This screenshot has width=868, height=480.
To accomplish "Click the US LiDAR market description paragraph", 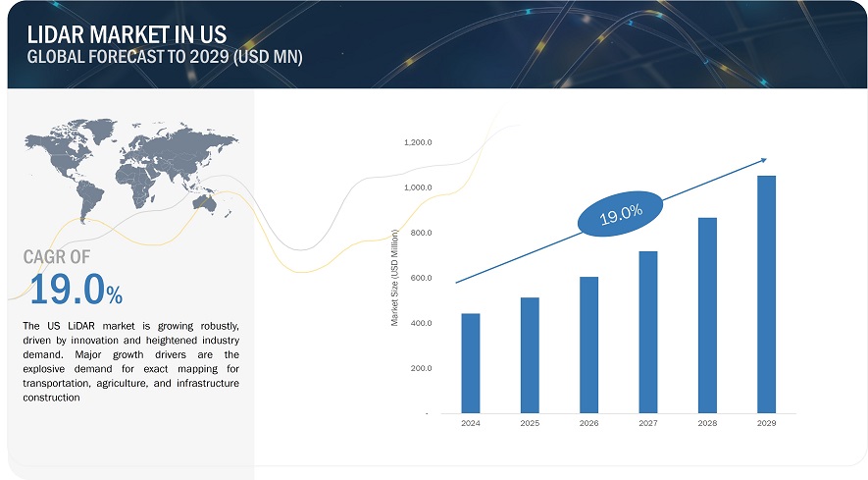I will tap(129, 360).
